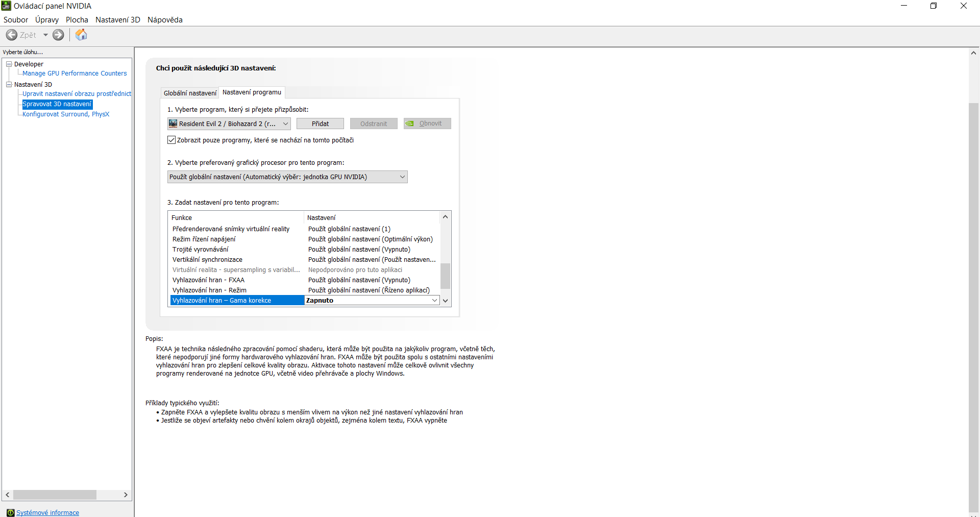The height and width of the screenshot is (517, 980).
Task: Minimize the NVIDIA Control Panel window
Action: point(904,6)
